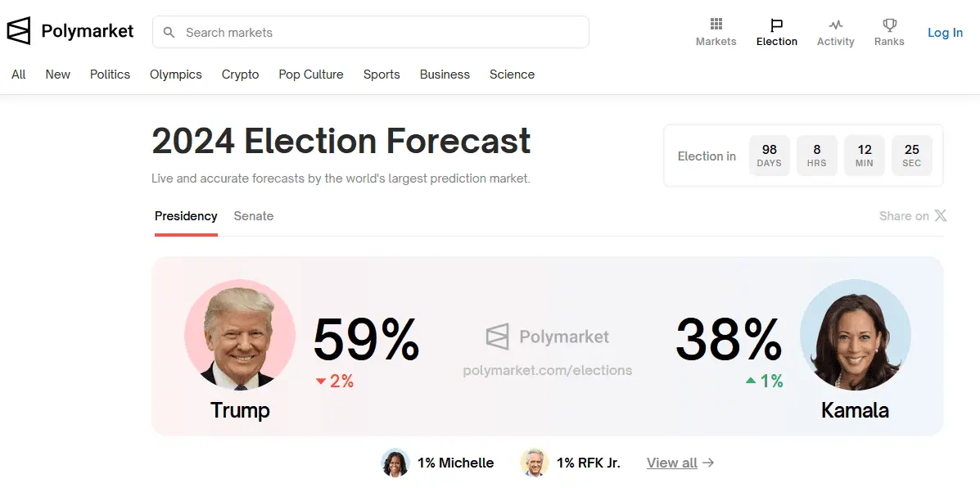
Task: Click the Polymarket logo icon
Action: (x=18, y=31)
